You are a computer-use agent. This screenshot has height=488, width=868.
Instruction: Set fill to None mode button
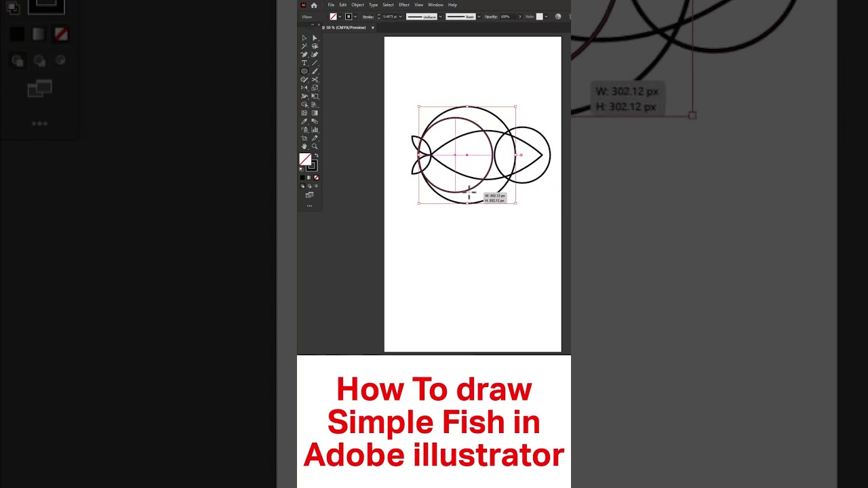[x=316, y=178]
